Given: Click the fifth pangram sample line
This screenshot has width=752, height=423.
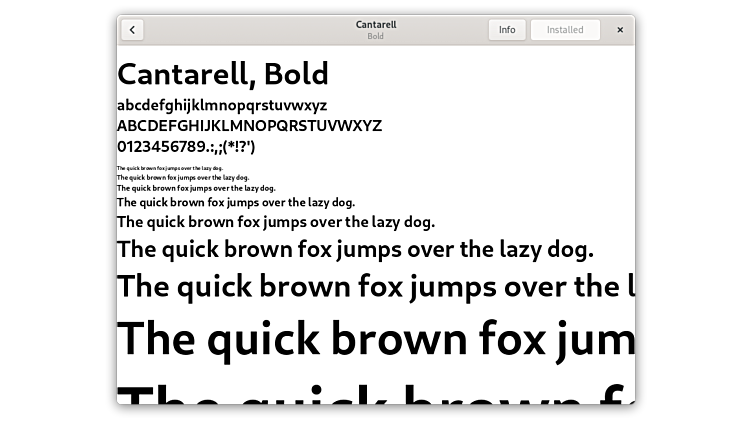Looking at the screenshot, I should pos(276,222).
